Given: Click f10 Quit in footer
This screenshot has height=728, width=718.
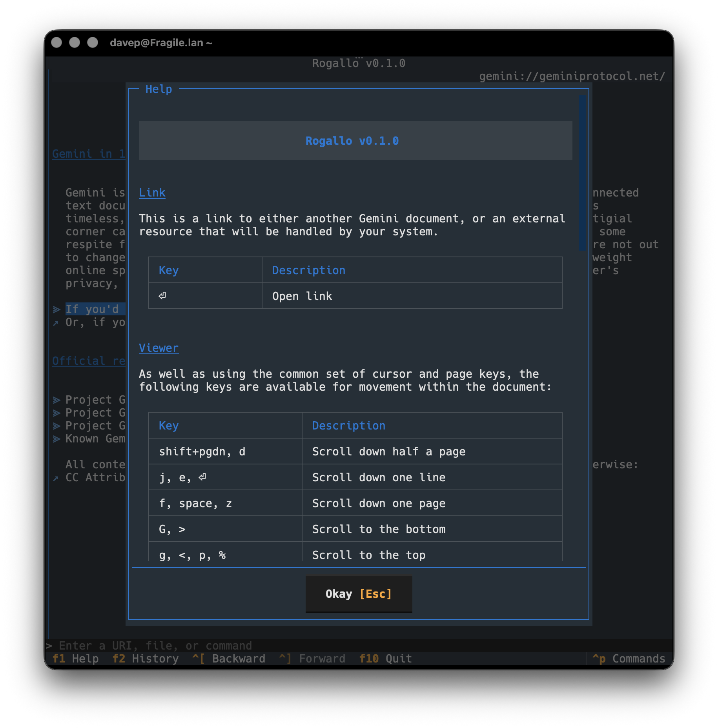Looking at the screenshot, I should tap(386, 659).
